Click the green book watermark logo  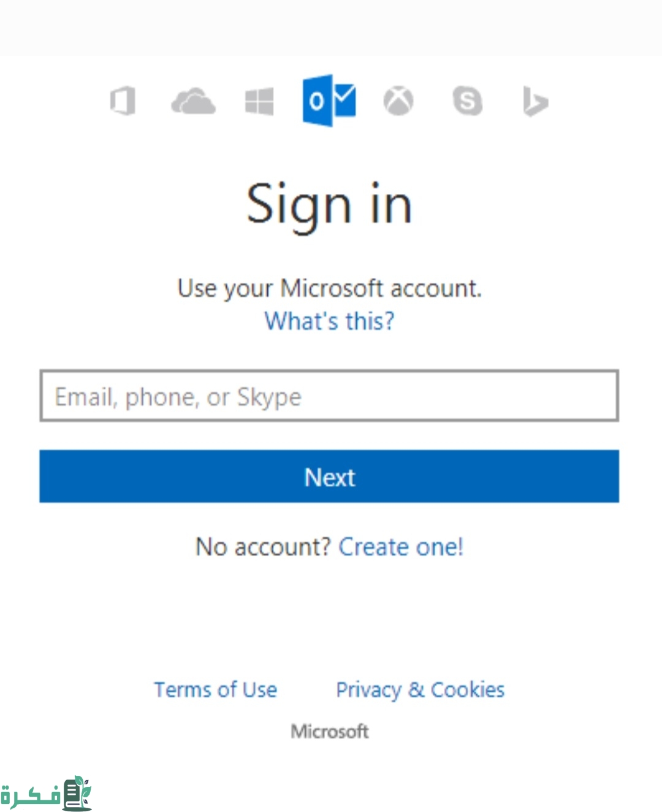[x=77, y=793]
